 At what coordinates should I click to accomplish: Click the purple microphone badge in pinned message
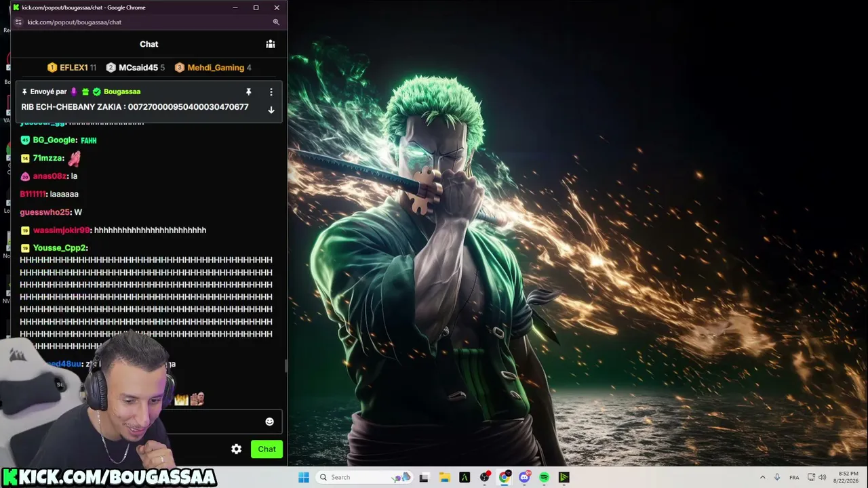coord(74,91)
